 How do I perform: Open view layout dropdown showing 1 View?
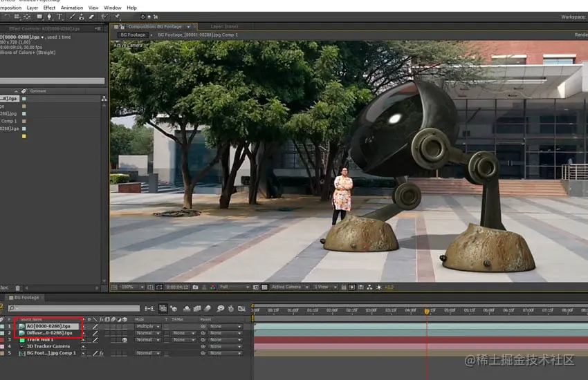[x=326, y=287]
